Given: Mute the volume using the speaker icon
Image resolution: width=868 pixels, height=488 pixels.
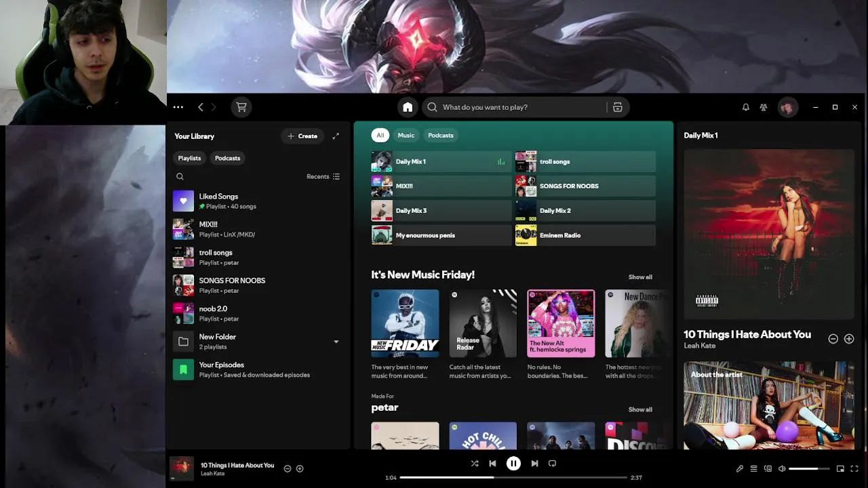Looking at the screenshot, I should [782, 468].
